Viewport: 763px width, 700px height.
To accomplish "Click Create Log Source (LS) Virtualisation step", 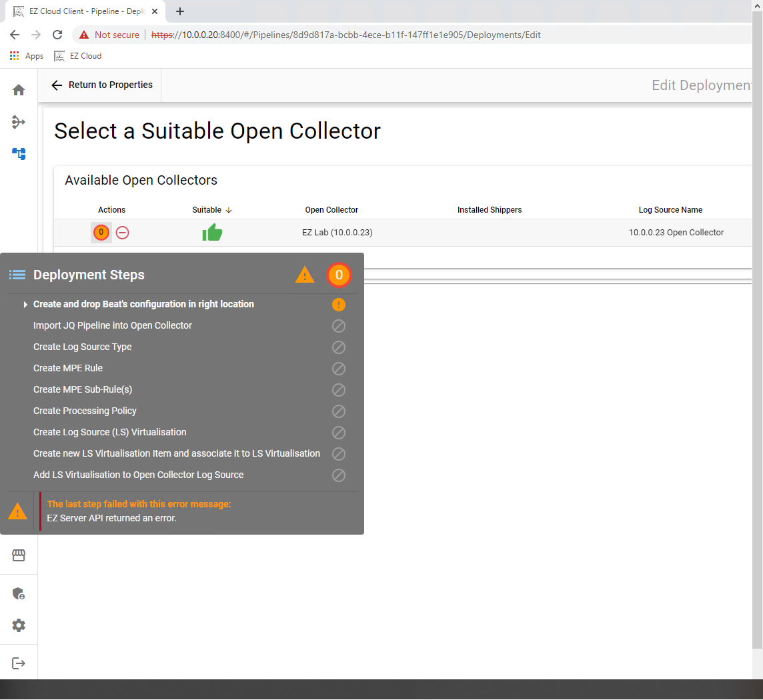I will click(x=109, y=432).
